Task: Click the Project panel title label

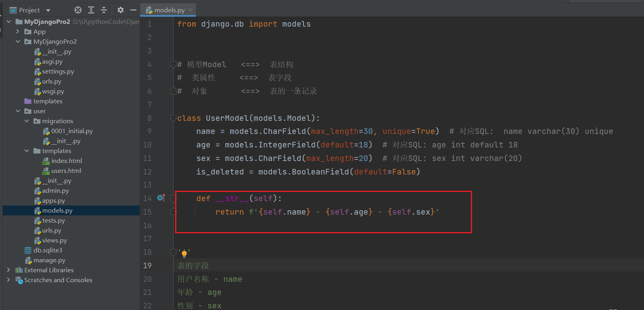Action: coord(29,10)
